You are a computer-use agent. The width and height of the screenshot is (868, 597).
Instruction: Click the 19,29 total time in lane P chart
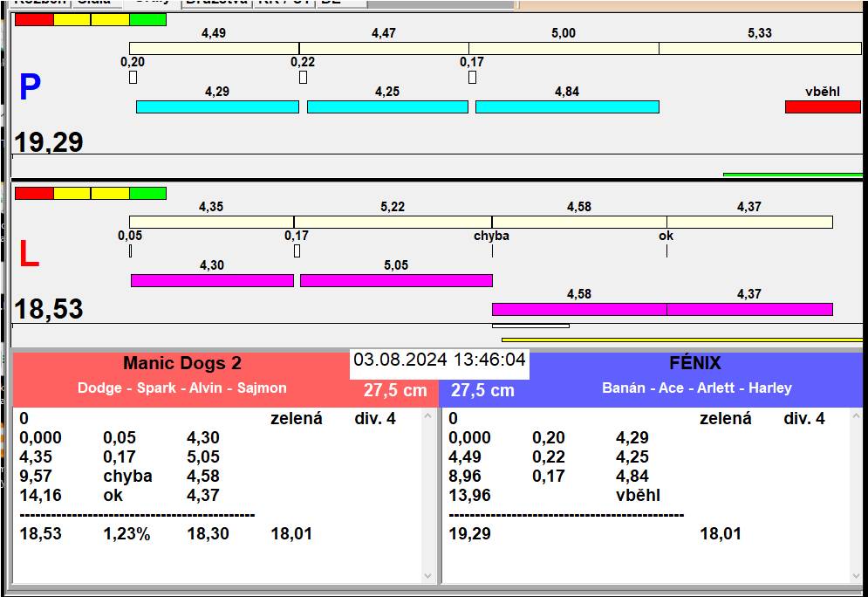point(49,142)
